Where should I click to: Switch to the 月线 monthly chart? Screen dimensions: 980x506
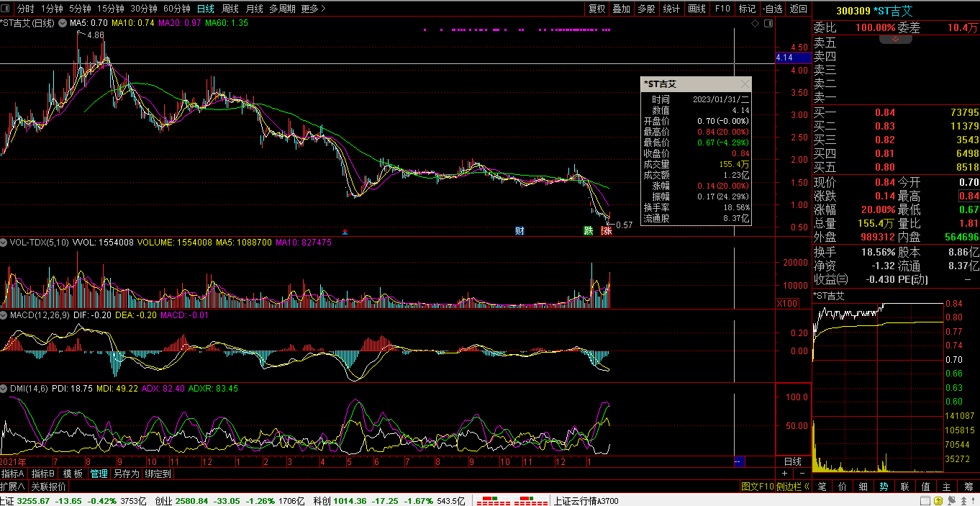[255, 9]
